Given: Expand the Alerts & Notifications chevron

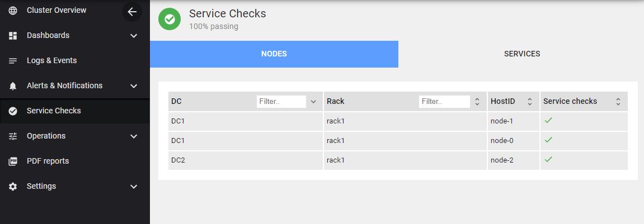Looking at the screenshot, I should click(x=134, y=86).
